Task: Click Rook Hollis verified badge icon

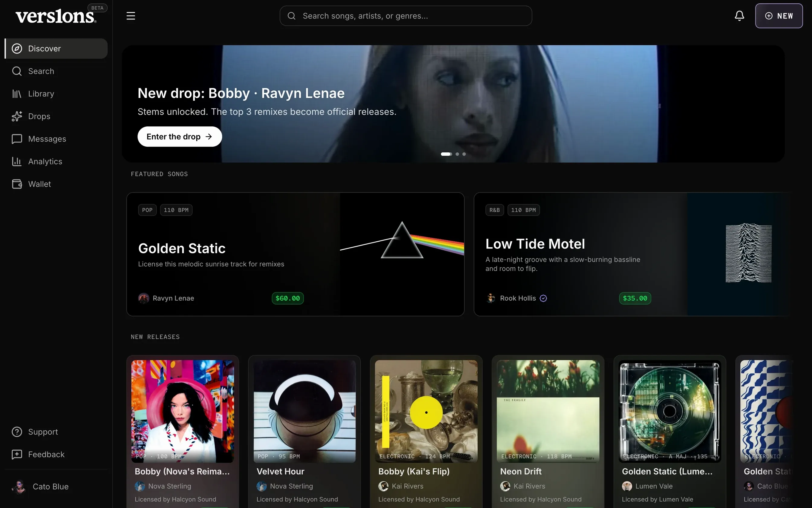Action: pyautogui.click(x=543, y=298)
